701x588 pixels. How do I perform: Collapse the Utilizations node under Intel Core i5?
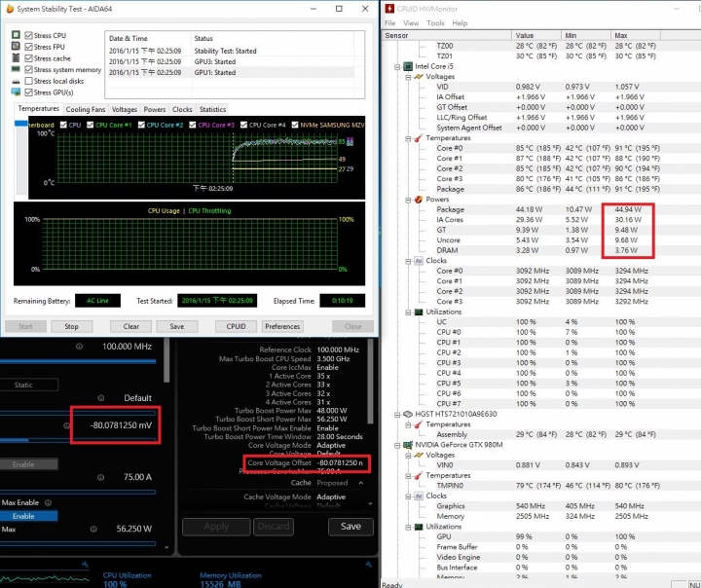tap(408, 312)
